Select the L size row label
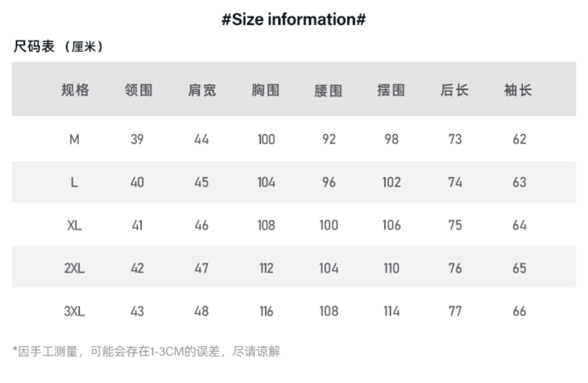The width and height of the screenshot is (588, 383). pos(74,182)
